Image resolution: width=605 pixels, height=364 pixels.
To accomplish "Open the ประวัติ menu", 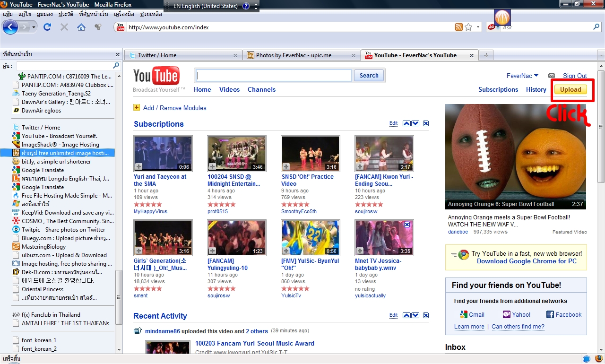I will click(x=66, y=14).
